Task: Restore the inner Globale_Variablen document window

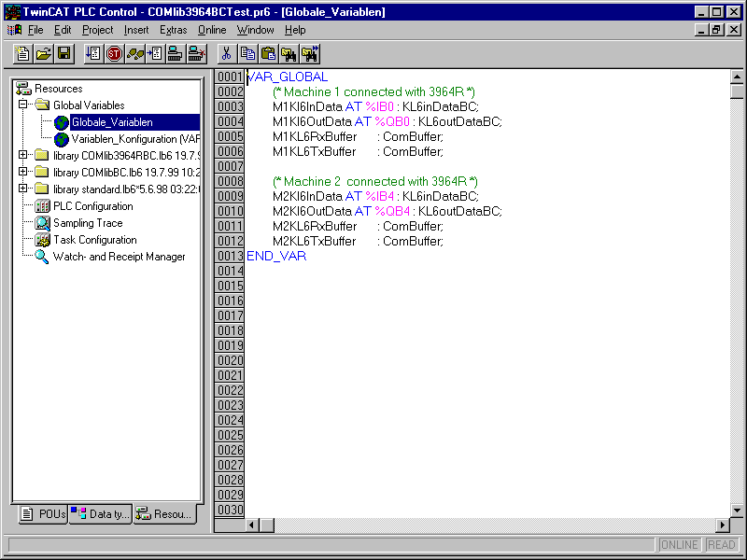Action: pyautogui.click(x=716, y=30)
